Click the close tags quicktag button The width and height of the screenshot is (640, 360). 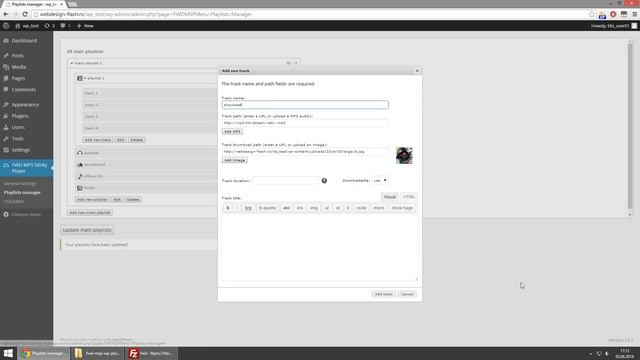coord(402,208)
